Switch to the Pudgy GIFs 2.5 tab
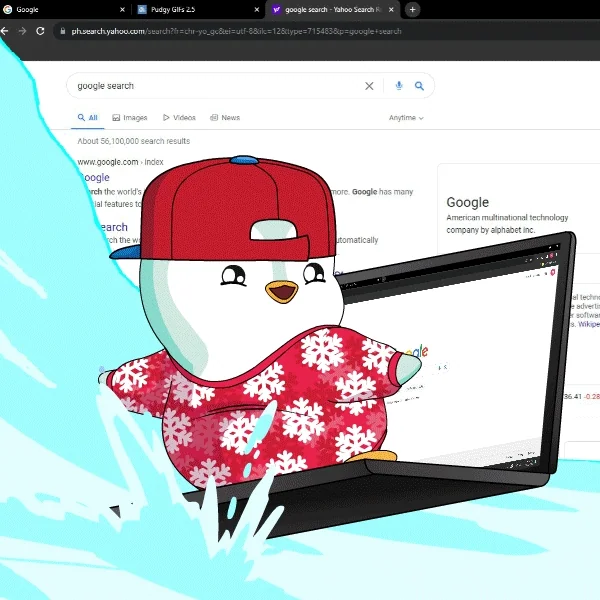Viewport: 600px width, 600px height. [x=198, y=10]
